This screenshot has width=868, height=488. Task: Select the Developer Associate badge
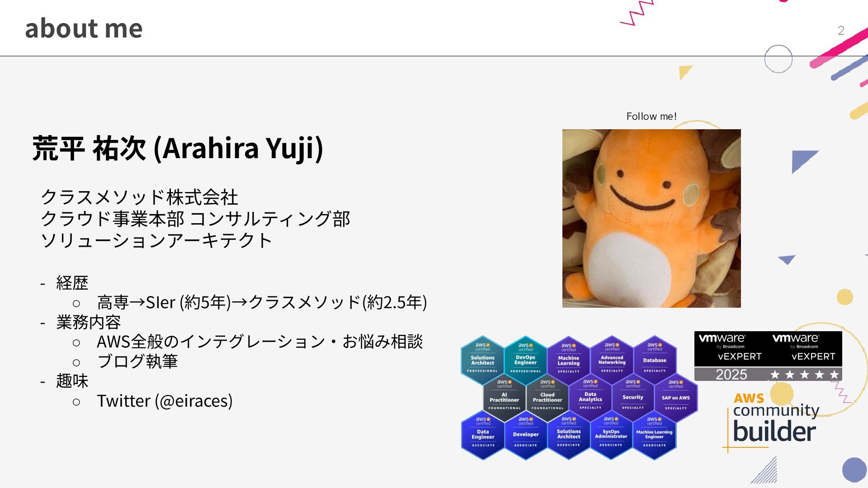[x=526, y=435]
